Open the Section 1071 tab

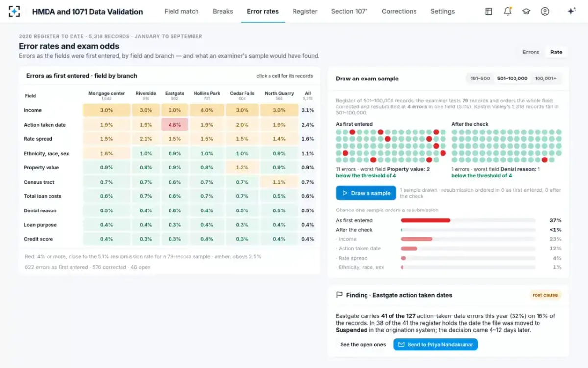point(349,11)
